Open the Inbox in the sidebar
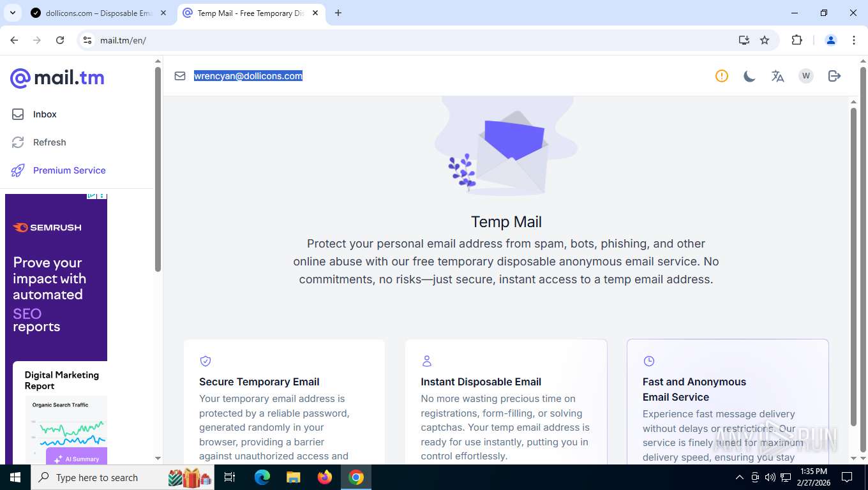 pos(45,114)
